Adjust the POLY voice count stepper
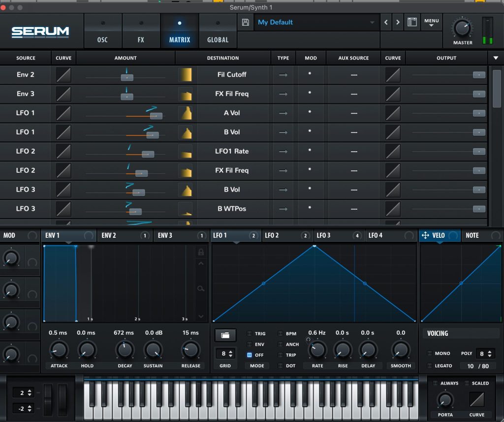This screenshot has height=422, width=504. tap(489, 354)
